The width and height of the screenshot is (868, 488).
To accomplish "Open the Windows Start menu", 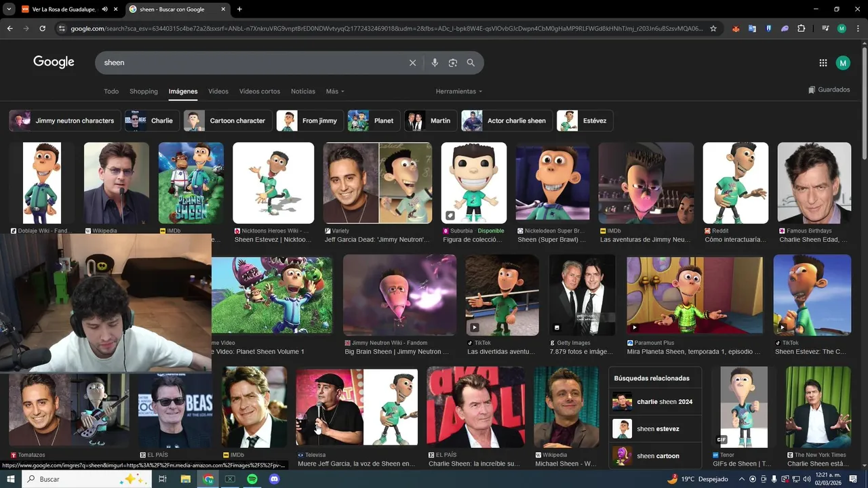I will [11, 479].
